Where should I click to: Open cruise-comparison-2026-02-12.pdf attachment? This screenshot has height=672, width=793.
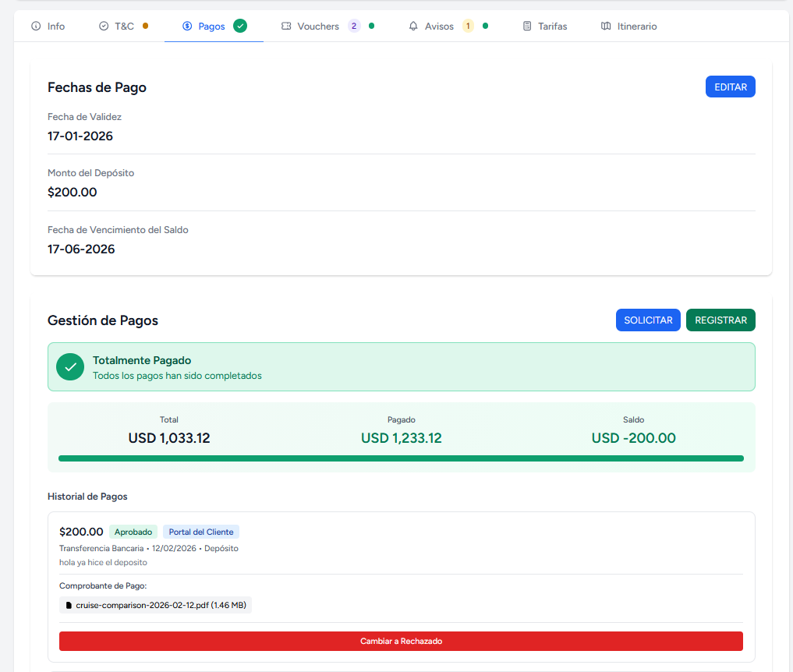click(x=154, y=604)
